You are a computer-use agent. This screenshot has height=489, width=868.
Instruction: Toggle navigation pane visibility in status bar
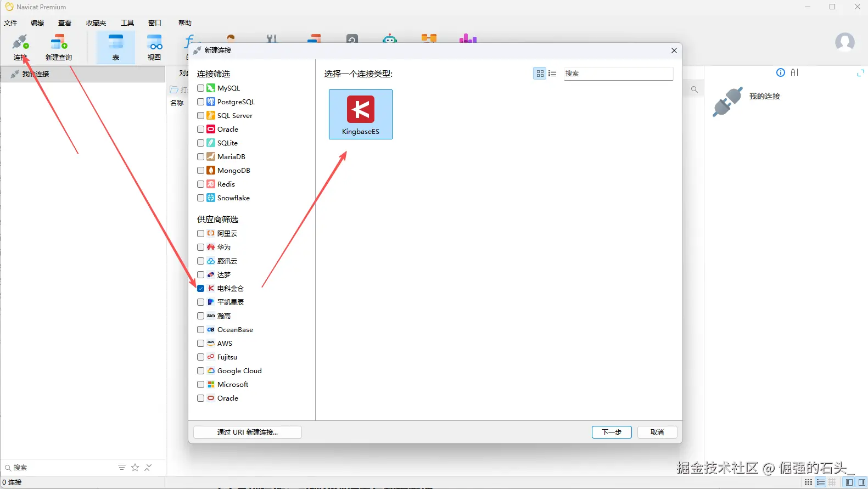pyautogui.click(x=849, y=482)
